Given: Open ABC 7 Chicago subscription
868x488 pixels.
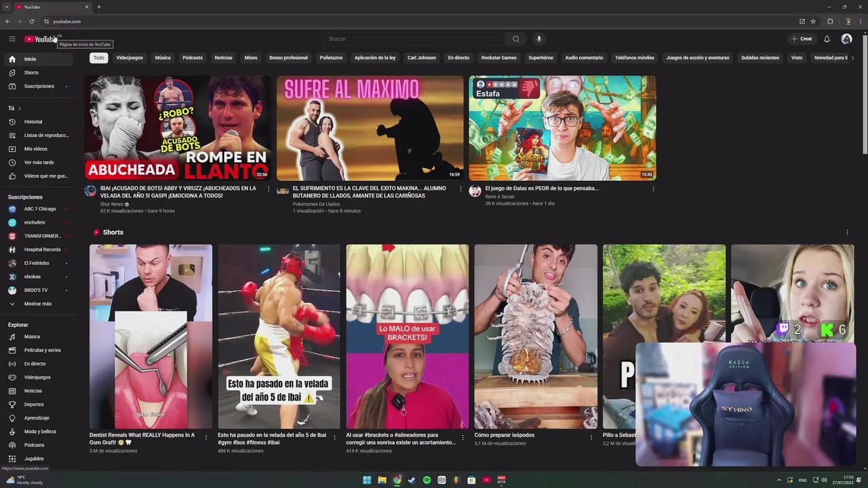Looking at the screenshot, I should point(37,209).
